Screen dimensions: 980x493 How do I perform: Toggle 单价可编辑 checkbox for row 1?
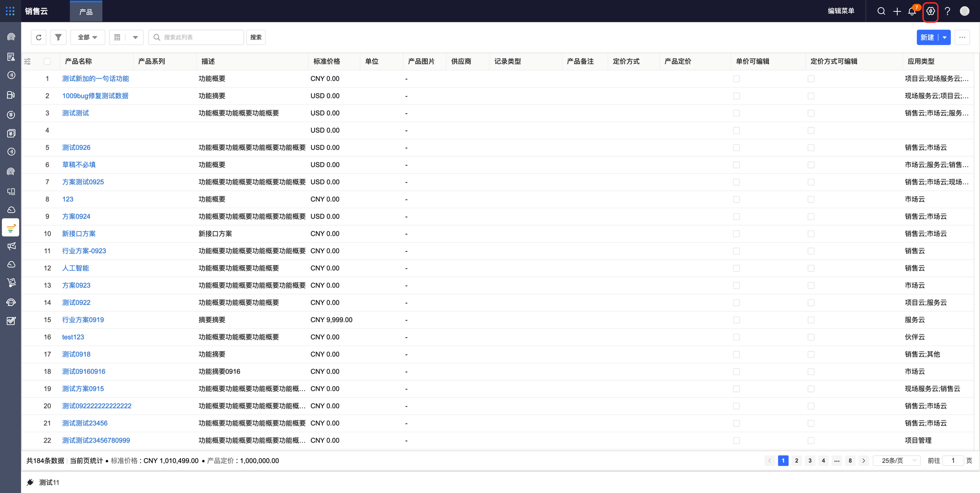pos(736,79)
